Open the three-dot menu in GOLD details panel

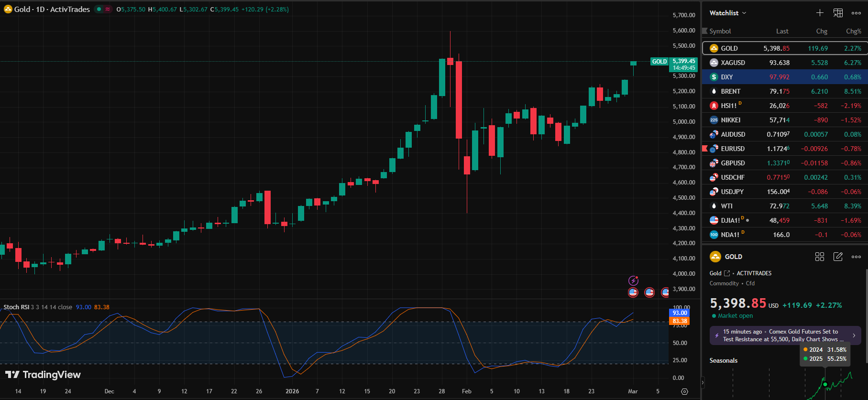coord(856,257)
